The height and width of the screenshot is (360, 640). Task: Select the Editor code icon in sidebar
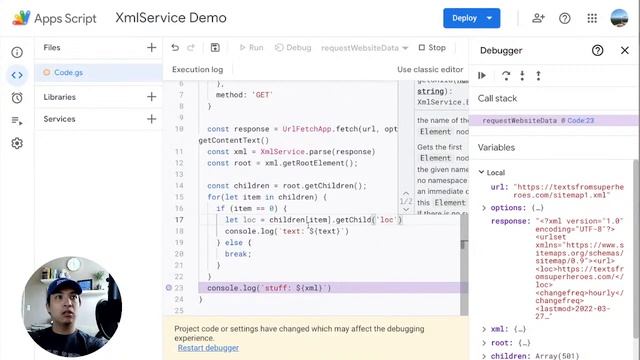tap(17, 75)
